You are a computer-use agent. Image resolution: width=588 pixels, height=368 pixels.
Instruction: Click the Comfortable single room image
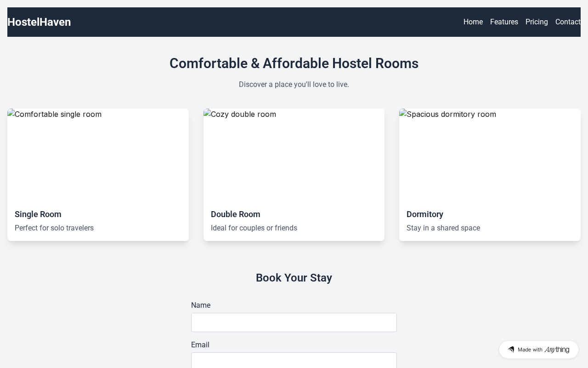coord(98,155)
